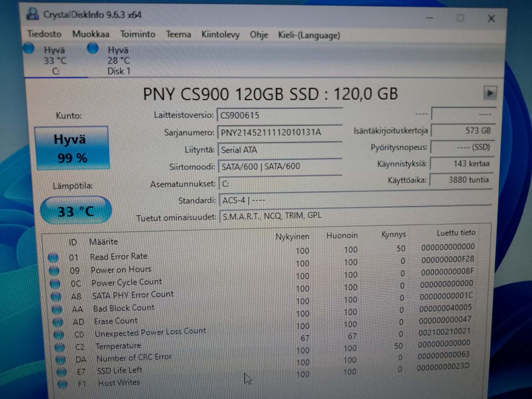
Task: Click the Pyöritysnopeus value ---- (SSD)
Action: (x=462, y=147)
